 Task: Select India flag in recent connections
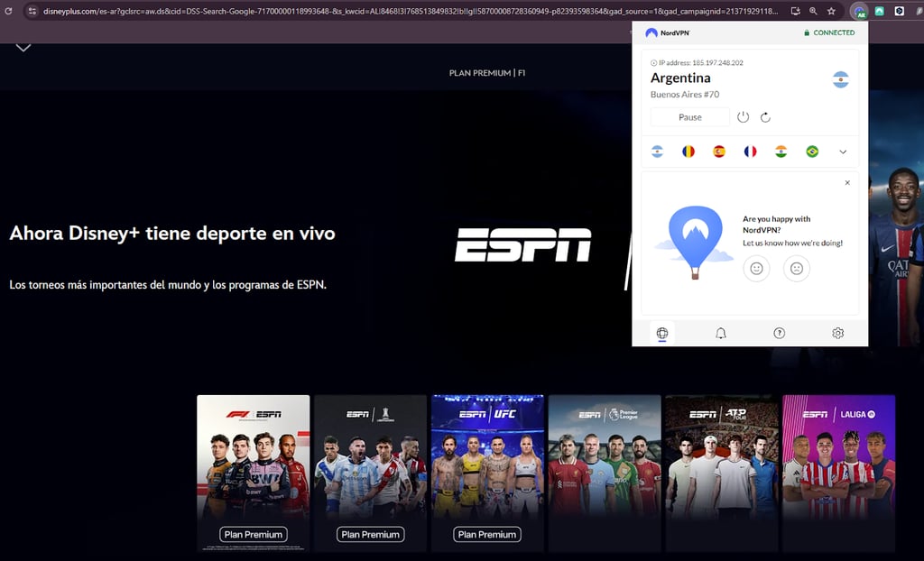tap(781, 152)
